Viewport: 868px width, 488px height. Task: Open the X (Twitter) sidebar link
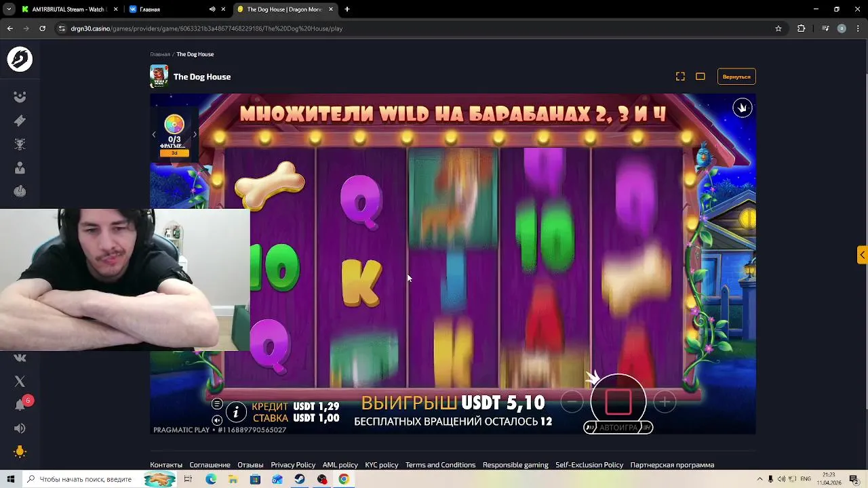tap(20, 382)
